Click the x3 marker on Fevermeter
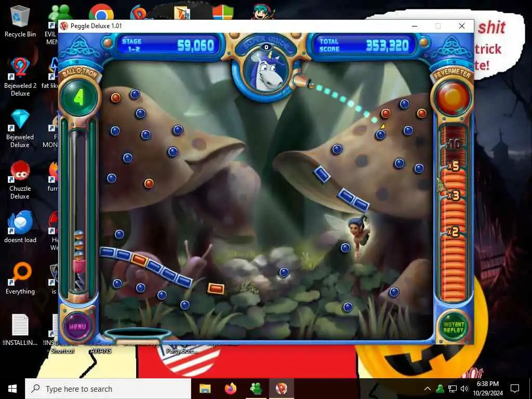This screenshot has height=399, width=532. coord(454,196)
